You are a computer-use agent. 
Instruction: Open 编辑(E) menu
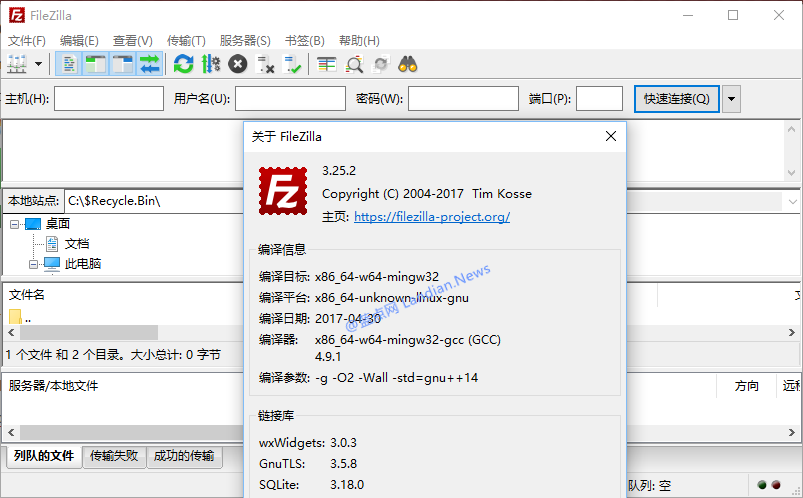tap(79, 40)
